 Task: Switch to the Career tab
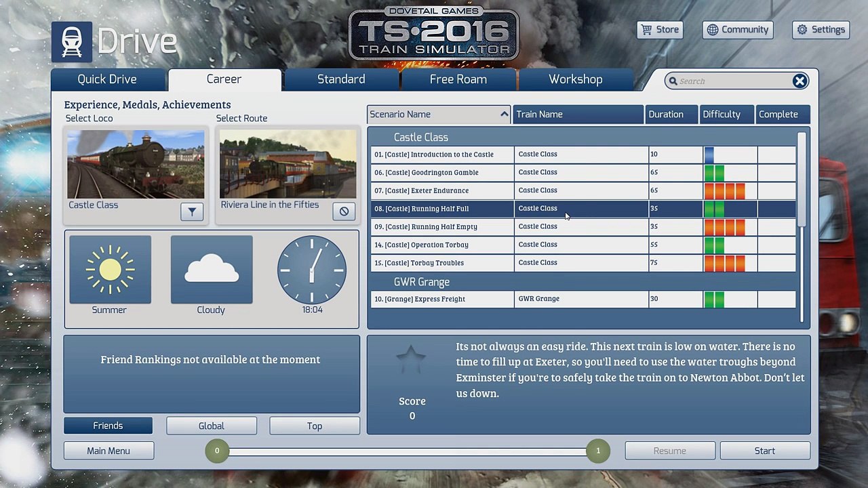(x=224, y=79)
